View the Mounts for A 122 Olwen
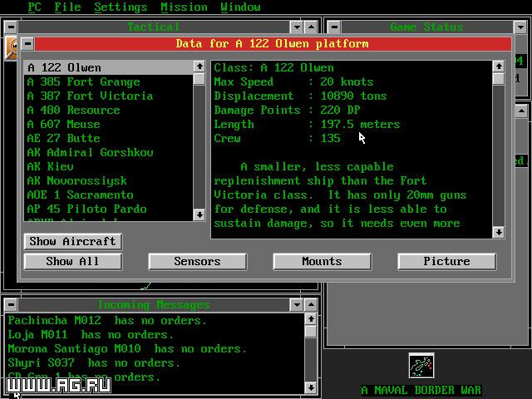Viewport: 532px width, 399px height. click(322, 261)
